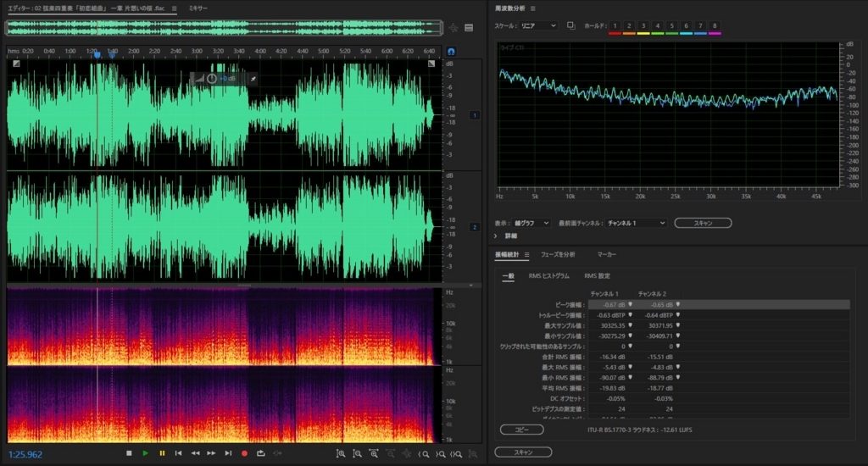
Task: Toggle Hold button 6
Action: [x=686, y=26]
